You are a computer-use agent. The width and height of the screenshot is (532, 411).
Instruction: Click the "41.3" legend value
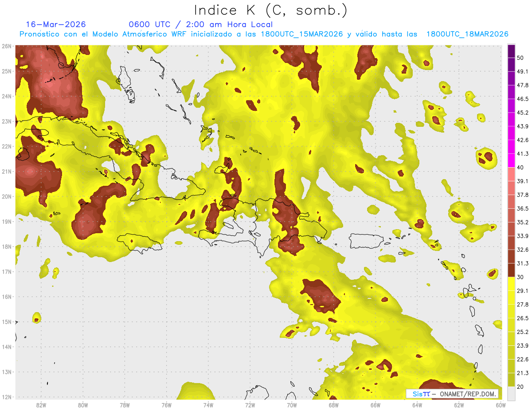[523, 154]
